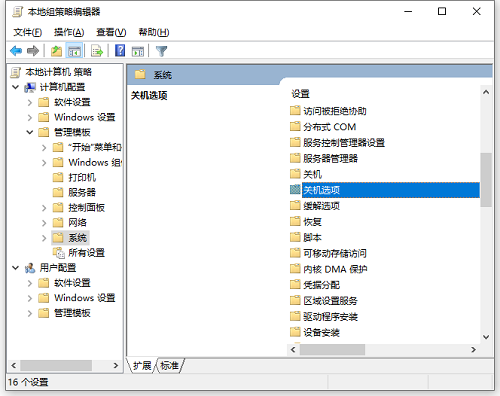
Task: Collapse 管理模板 under 计算机配置
Action: [30, 132]
